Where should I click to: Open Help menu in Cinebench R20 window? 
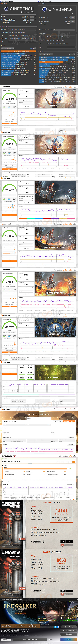pyautogui.click(x=5, y=4)
